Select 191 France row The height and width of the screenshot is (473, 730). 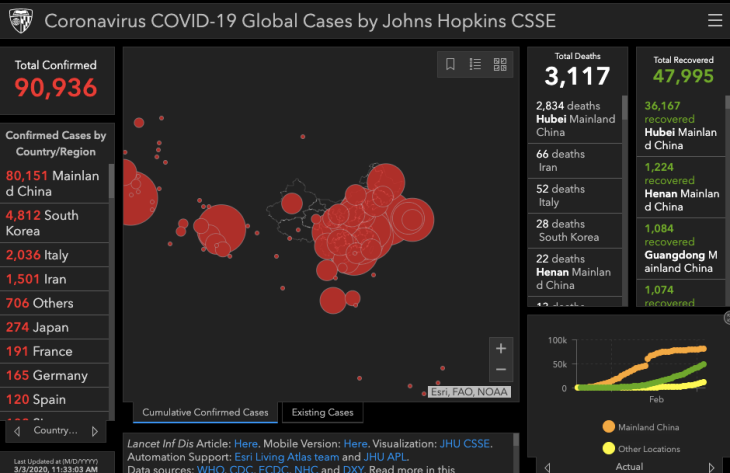click(x=54, y=351)
